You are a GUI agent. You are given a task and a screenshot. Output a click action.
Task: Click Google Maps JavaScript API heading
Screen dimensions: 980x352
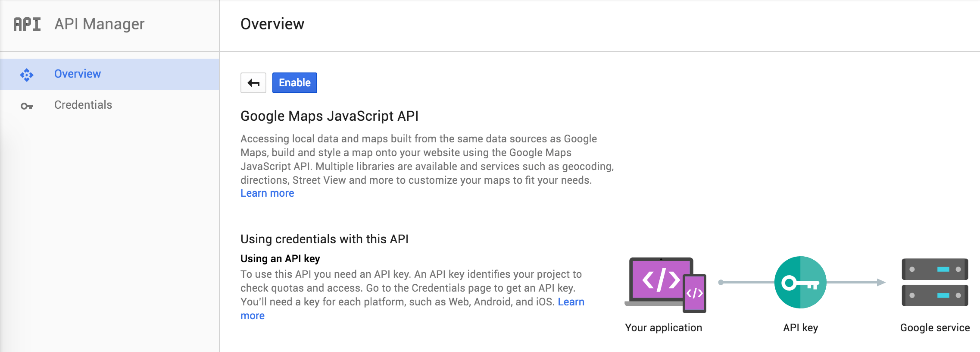(330, 116)
